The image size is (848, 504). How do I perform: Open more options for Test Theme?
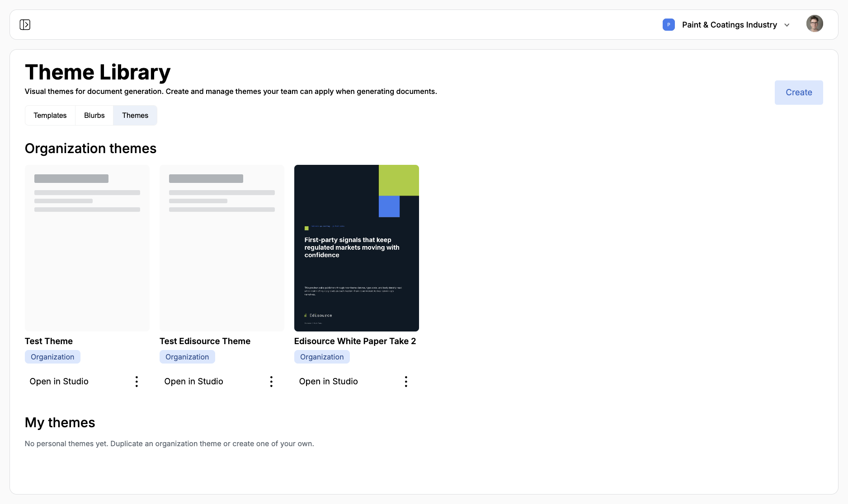[137, 382]
